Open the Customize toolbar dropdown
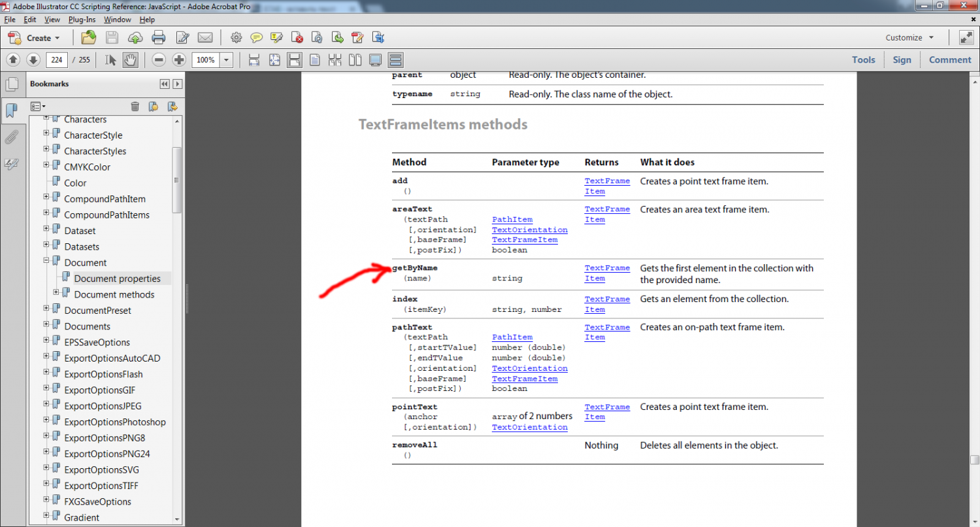The image size is (980, 527). click(910, 37)
